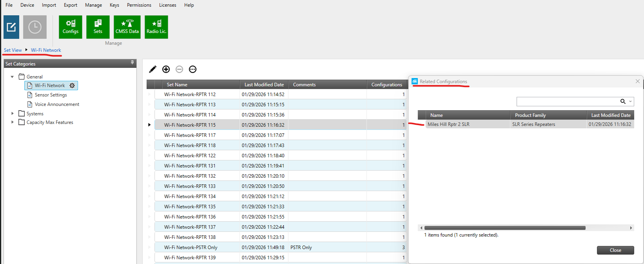Expand the Capacity Max Features node
The image size is (644, 264).
(12, 122)
